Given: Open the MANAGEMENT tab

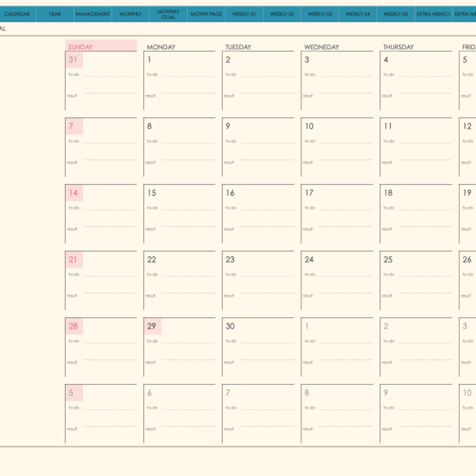Looking at the screenshot, I should (x=93, y=14).
